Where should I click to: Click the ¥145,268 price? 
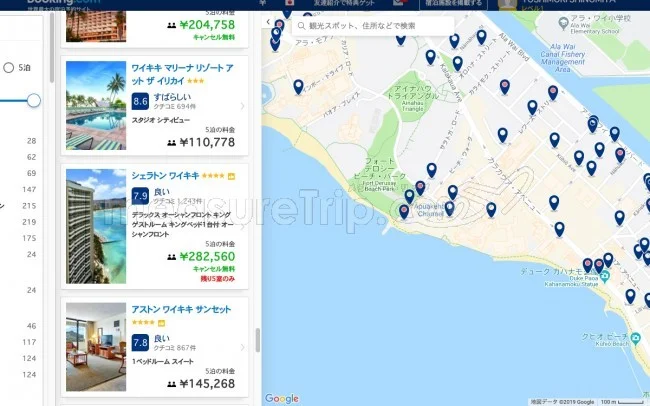(207, 384)
